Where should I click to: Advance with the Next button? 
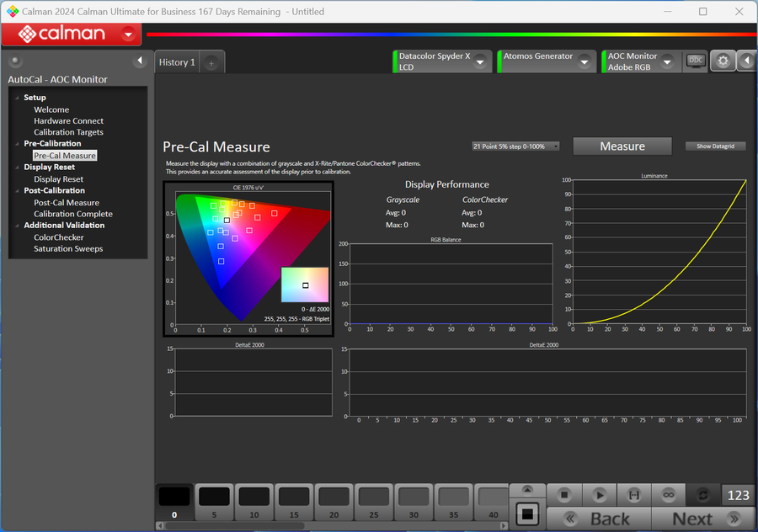[x=704, y=519]
